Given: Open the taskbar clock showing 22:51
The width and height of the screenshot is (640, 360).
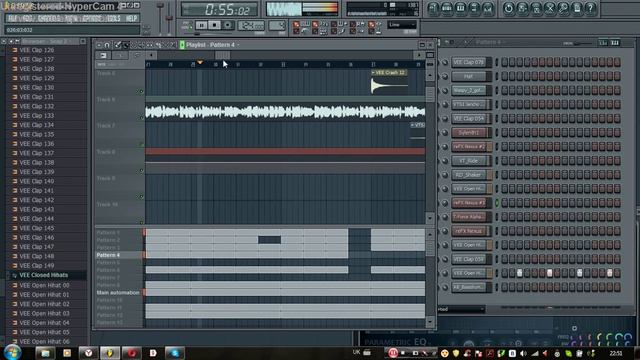Looking at the screenshot, I should coord(616,353).
